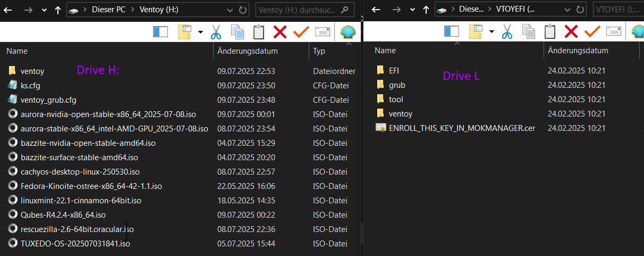Select ks.cfg file
644x256 pixels.
[30, 85]
